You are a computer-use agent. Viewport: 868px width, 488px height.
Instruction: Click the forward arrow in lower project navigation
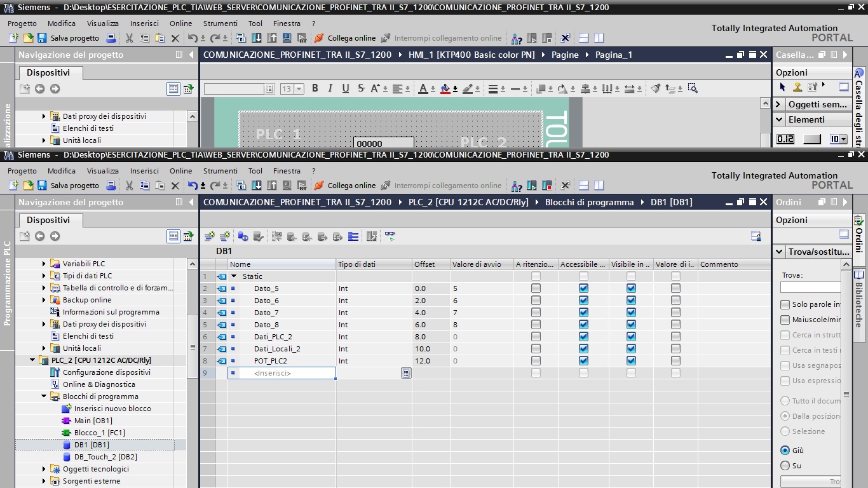coord(55,236)
